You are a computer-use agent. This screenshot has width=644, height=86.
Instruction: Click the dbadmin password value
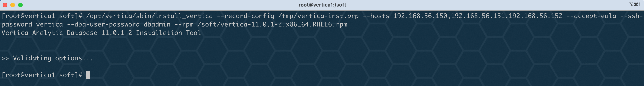point(157,25)
